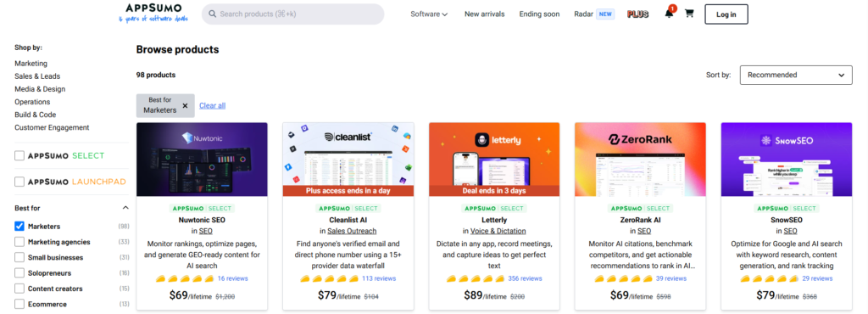Image resolution: width=868 pixels, height=314 pixels.
Task: Click the Log in button
Action: [x=726, y=14]
